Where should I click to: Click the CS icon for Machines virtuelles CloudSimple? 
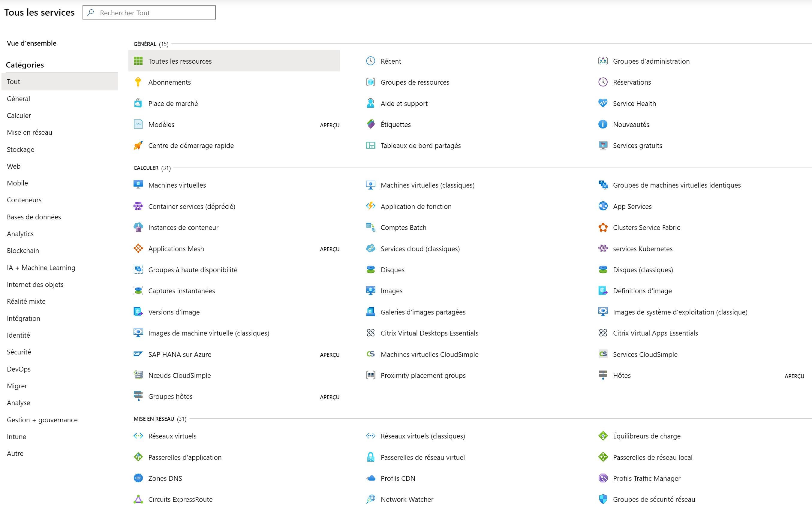[371, 354]
